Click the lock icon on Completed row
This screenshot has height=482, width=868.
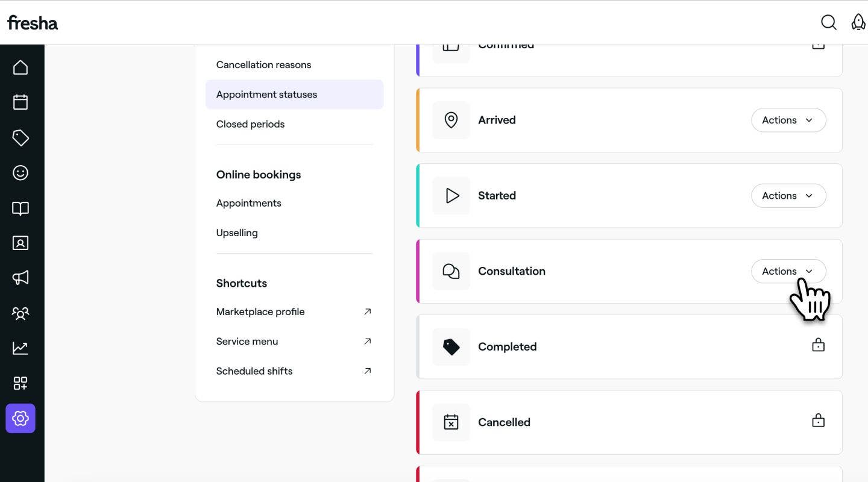(x=818, y=345)
